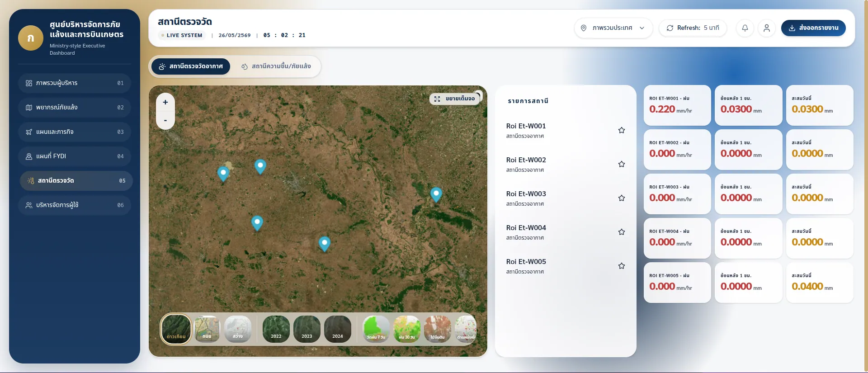The height and width of the screenshot is (373, 868).
Task: Expand map via ขยายเต็มจอ fullscreen button
Action: [455, 99]
